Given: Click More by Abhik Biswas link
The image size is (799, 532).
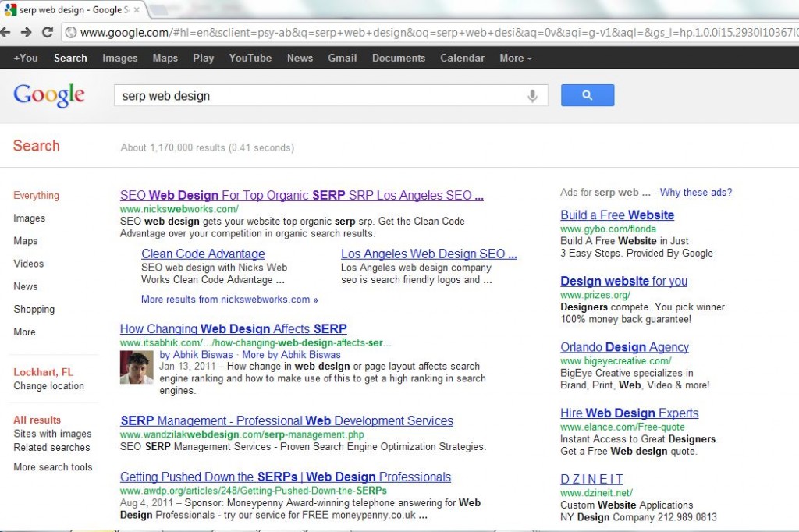Looking at the screenshot, I should pyautogui.click(x=292, y=355).
